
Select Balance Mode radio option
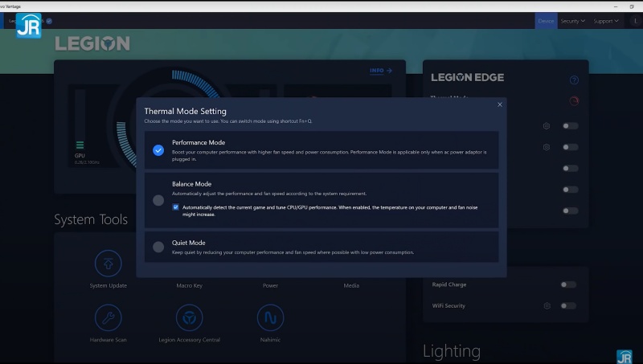click(158, 200)
